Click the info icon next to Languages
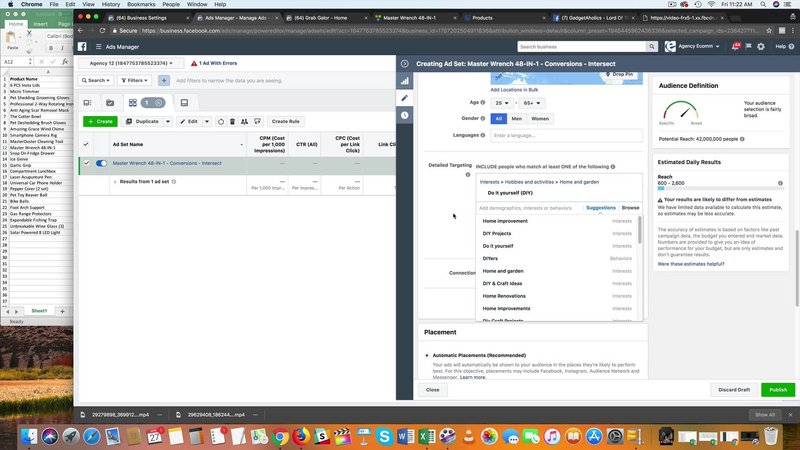Viewport: 800px width, 450px height. click(x=483, y=135)
